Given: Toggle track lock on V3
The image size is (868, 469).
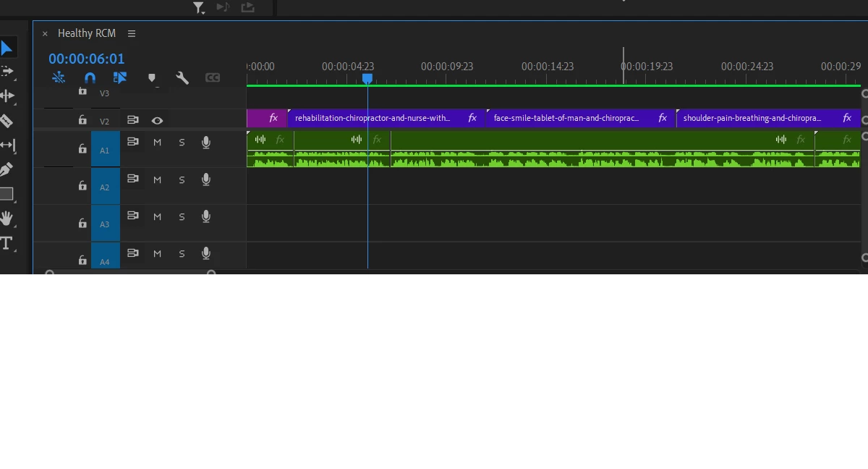Looking at the screenshot, I should coord(82,92).
